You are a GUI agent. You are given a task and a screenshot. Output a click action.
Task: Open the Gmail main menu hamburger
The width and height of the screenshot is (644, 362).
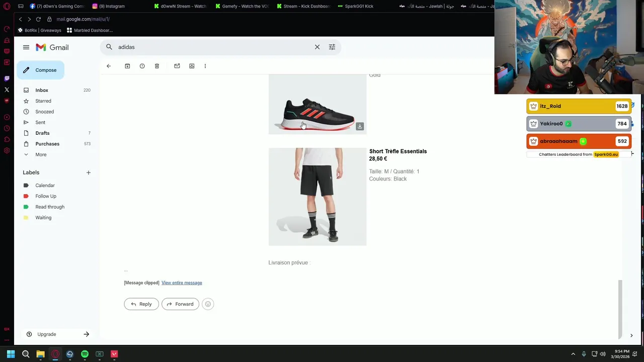coord(26,47)
